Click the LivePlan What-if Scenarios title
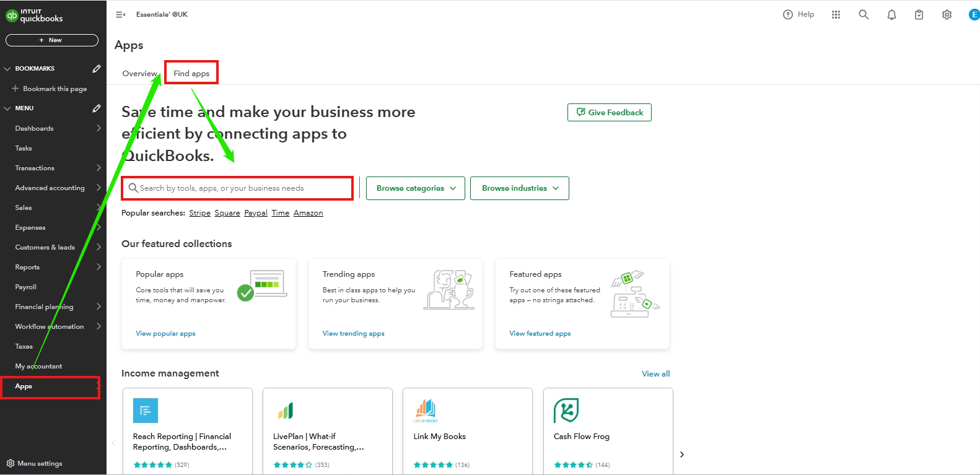Screen dimensions: 980x475 (x=318, y=442)
